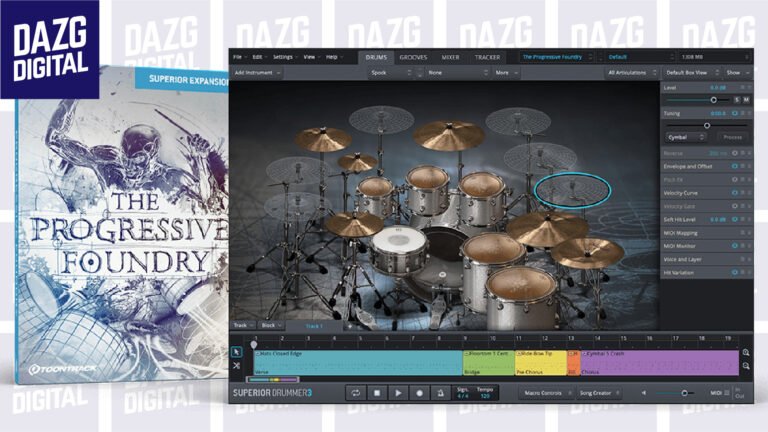Toggle the Hit Variation power switch
Viewport: 768px width, 432px height.
point(735,272)
